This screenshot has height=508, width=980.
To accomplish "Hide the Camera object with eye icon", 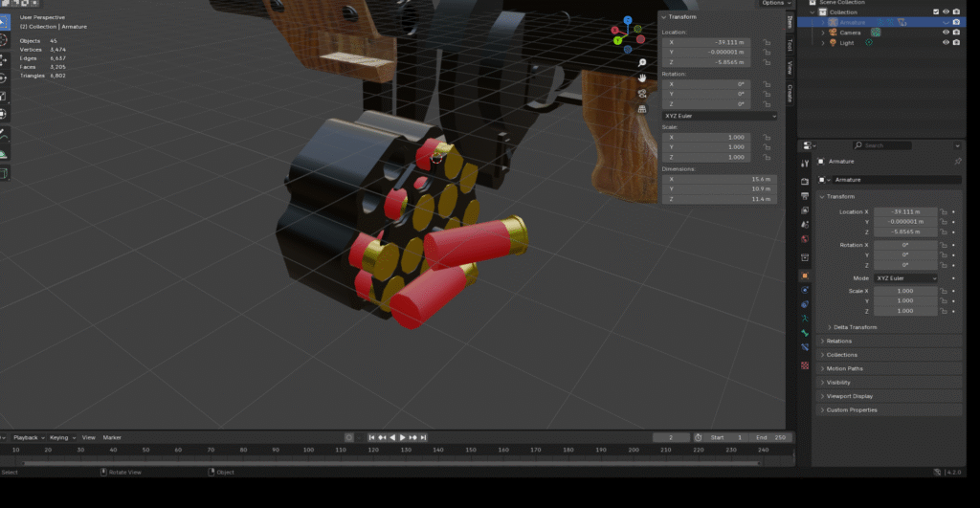I will point(946,33).
